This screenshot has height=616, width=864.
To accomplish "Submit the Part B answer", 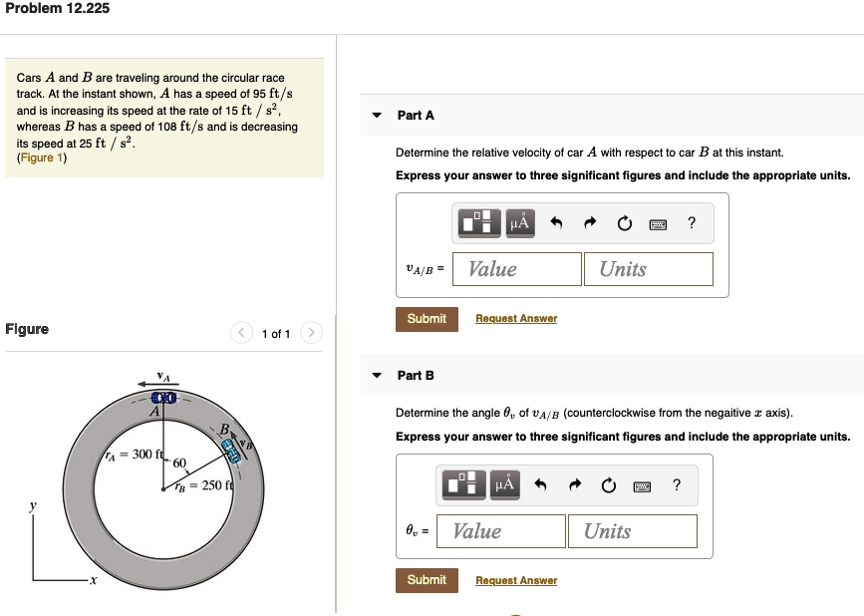I will click(x=427, y=580).
